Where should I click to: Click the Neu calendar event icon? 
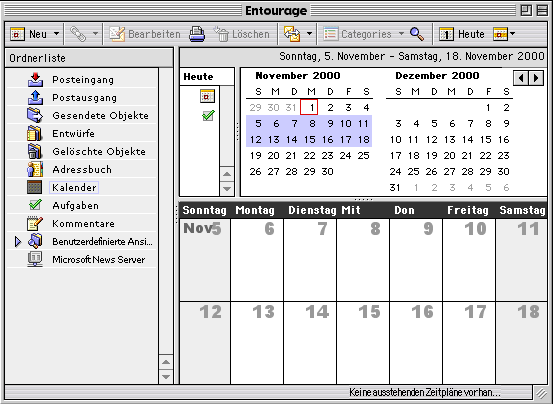[17, 34]
